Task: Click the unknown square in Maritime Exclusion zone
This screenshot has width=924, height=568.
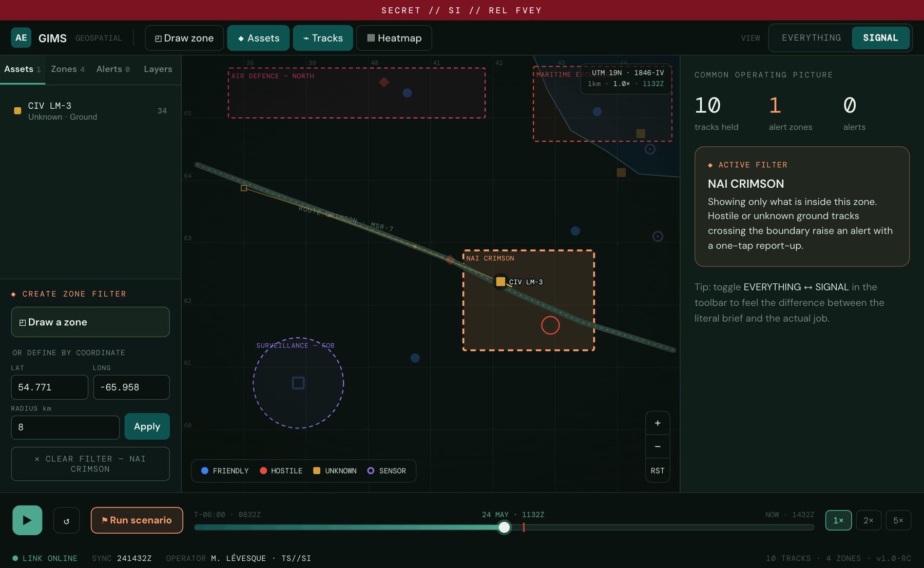Action: pos(641,133)
